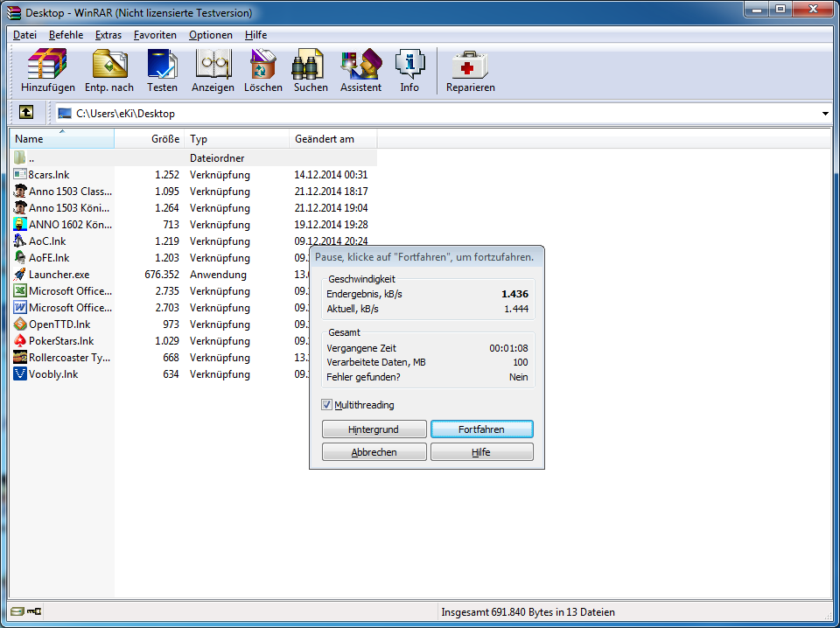Click the size value 634

coord(171,374)
